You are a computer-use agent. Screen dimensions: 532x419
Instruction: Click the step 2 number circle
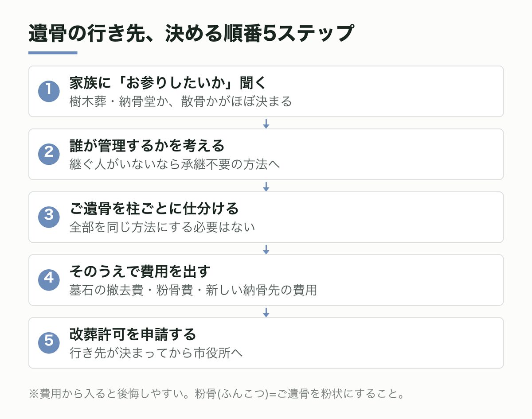[49, 154]
